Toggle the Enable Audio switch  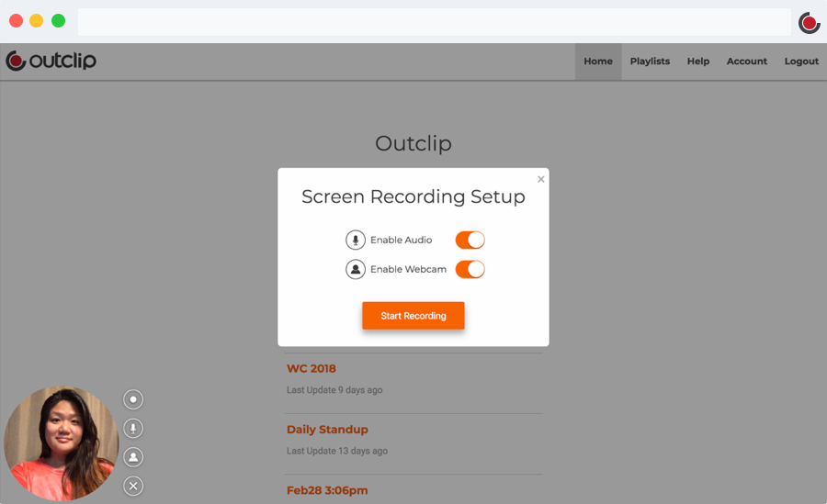pyautogui.click(x=470, y=241)
